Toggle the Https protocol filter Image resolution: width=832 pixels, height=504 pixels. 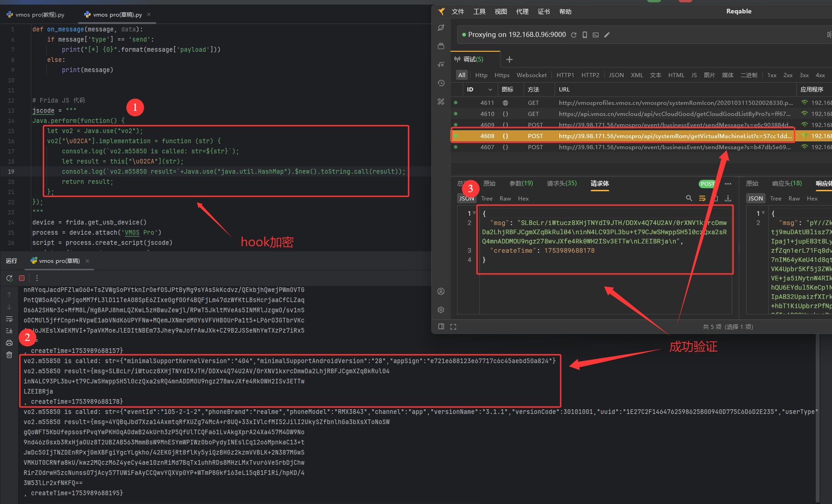[502, 75]
